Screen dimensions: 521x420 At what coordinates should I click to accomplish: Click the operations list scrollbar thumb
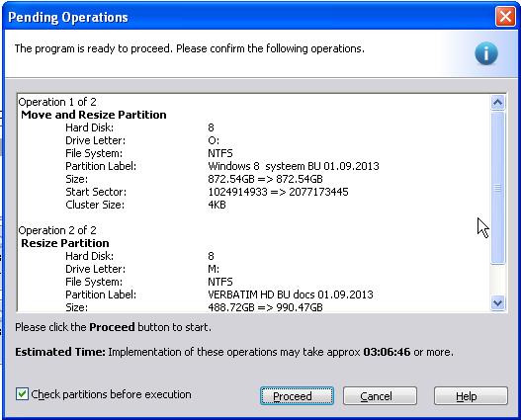click(x=497, y=188)
